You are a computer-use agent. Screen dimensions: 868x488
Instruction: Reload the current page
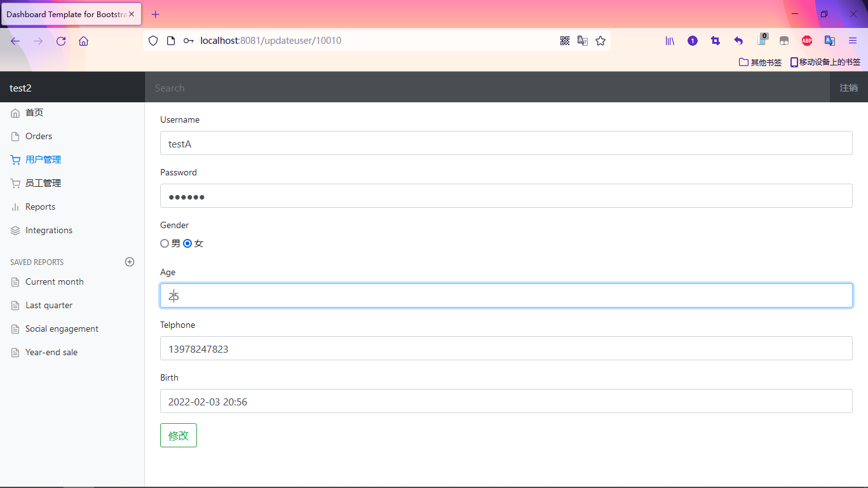tap(61, 41)
